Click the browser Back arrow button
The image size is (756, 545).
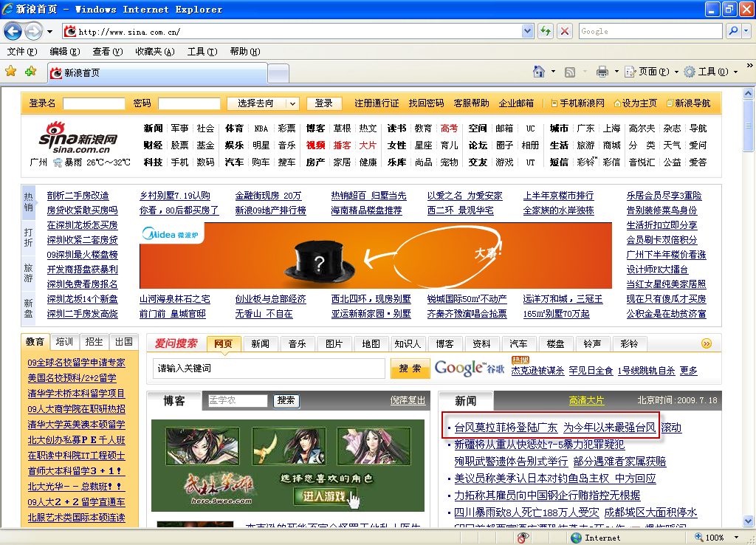pyautogui.click(x=13, y=31)
